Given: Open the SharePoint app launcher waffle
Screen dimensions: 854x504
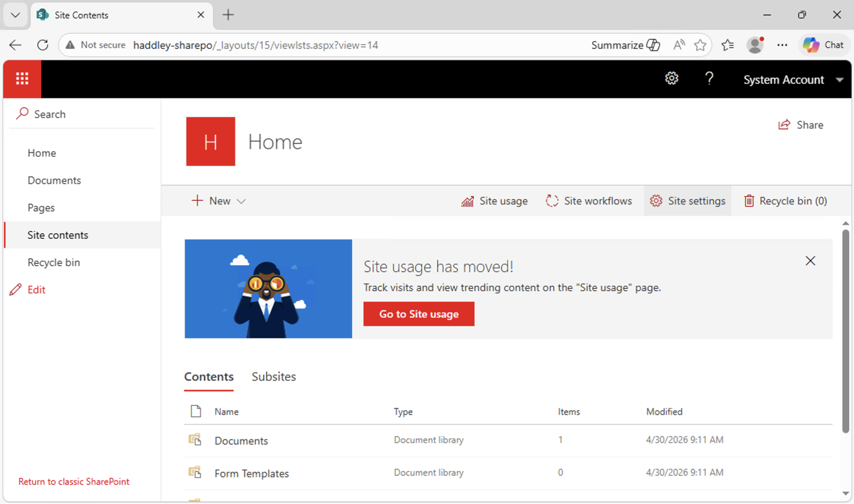Looking at the screenshot, I should pos(22,79).
